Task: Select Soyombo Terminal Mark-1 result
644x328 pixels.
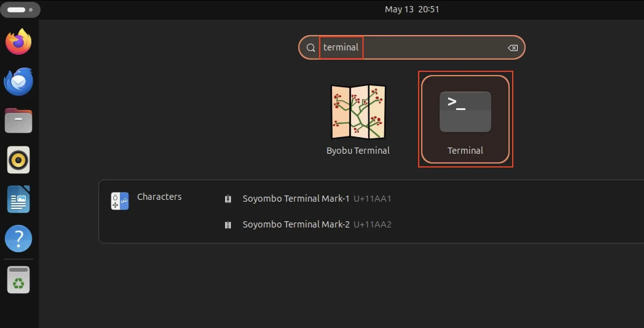Action: pyautogui.click(x=317, y=199)
